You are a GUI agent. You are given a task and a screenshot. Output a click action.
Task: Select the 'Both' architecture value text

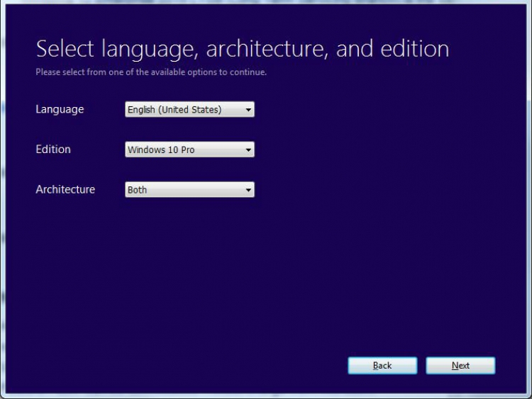(x=138, y=190)
